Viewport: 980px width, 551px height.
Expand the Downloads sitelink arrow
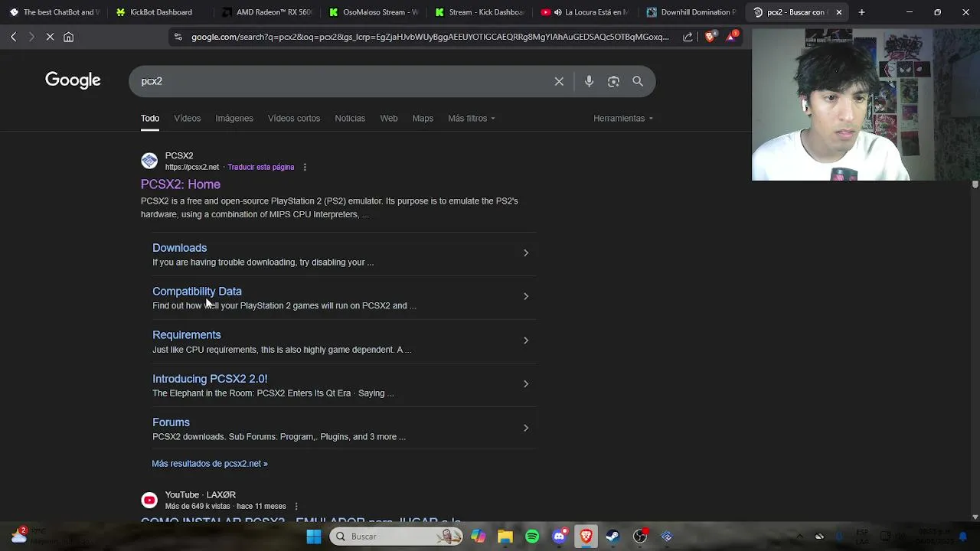click(526, 253)
